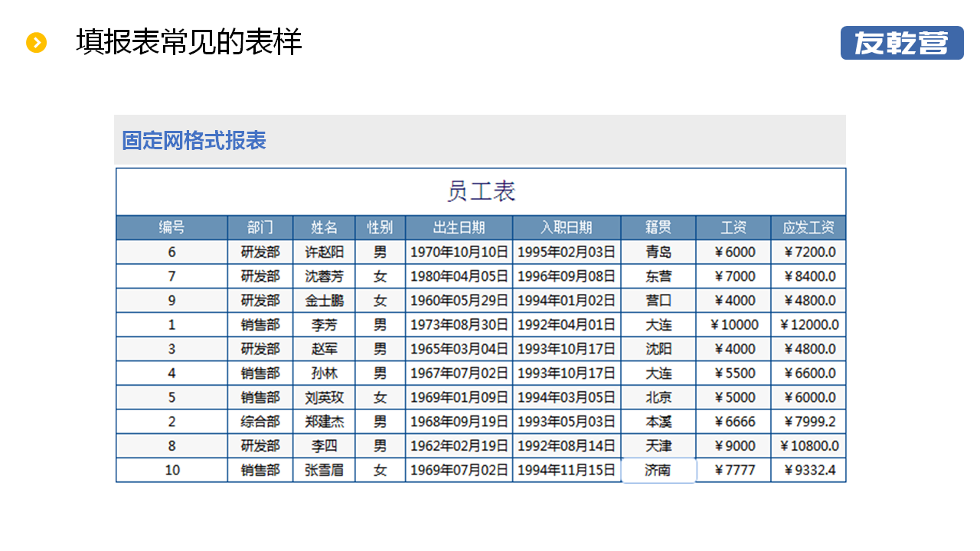This screenshot has height=551, width=980.
Task: Click the name cell 李四
Action: [325, 446]
